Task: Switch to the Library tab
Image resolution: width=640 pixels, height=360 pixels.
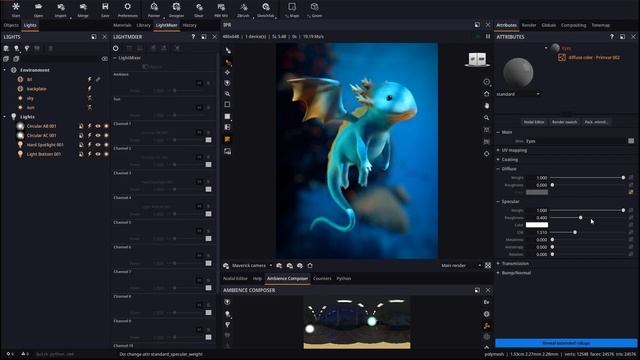Action: click(x=144, y=25)
